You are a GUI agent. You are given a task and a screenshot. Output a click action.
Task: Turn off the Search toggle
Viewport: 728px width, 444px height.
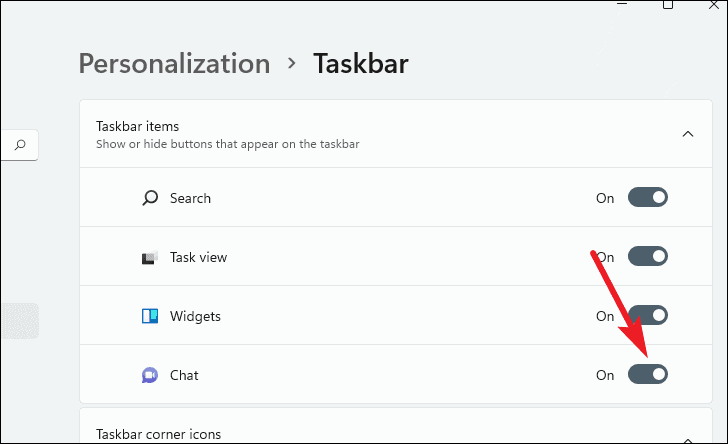coord(648,197)
